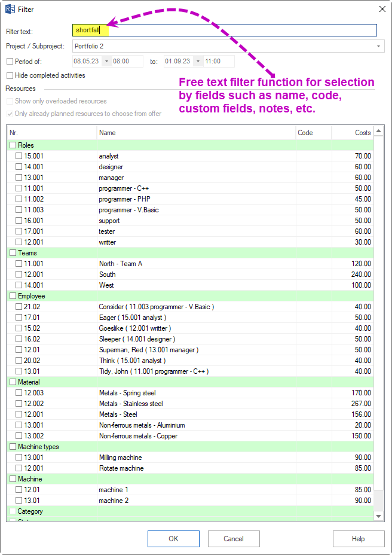Click the Cancel button

pyautogui.click(x=234, y=539)
